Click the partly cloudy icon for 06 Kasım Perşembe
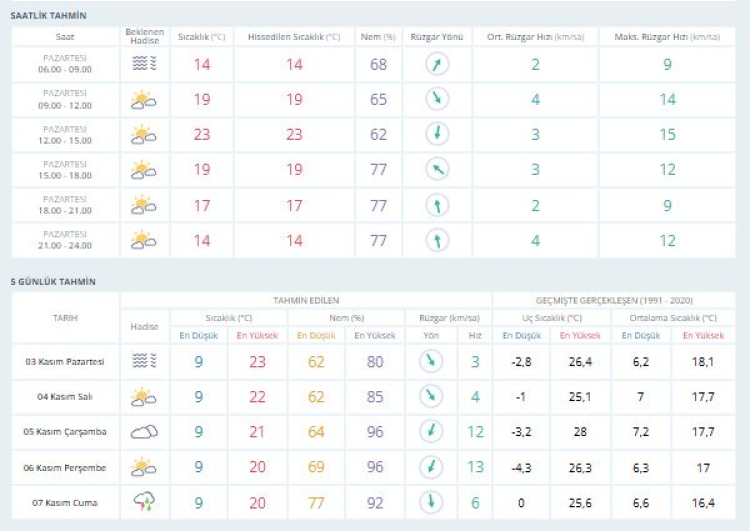The image size is (750, 531). (145, 467)
